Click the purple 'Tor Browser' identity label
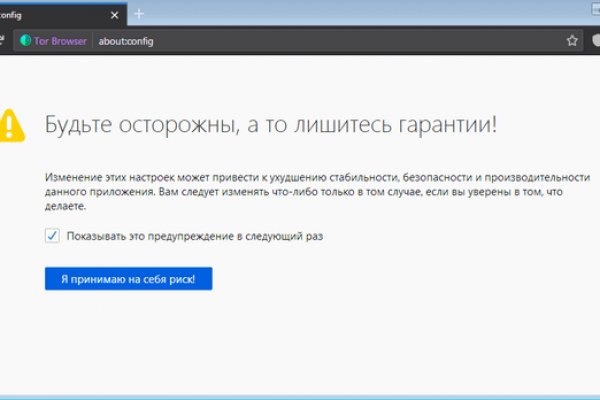This screenshot has width=600, height=400. pyautogui.click(x=61, y=41)
